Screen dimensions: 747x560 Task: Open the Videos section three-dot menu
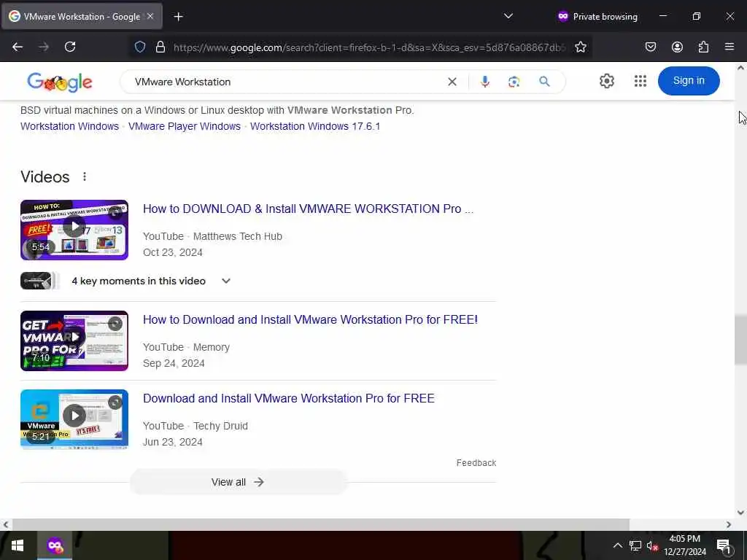point(85,176)
